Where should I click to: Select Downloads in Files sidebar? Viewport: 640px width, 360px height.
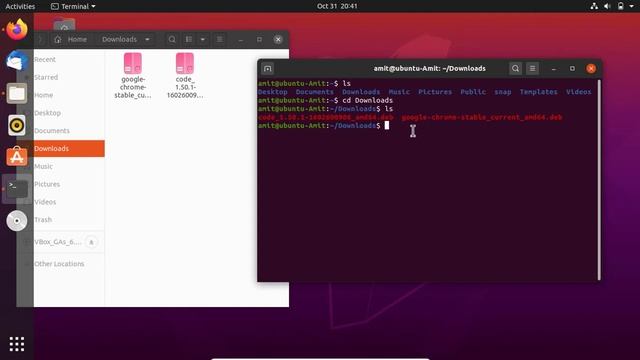coord(61,149)
